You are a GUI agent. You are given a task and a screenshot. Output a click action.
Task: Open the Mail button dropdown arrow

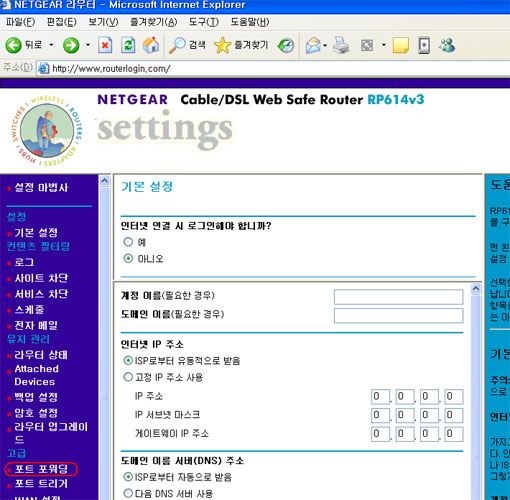tap(325, 45)
